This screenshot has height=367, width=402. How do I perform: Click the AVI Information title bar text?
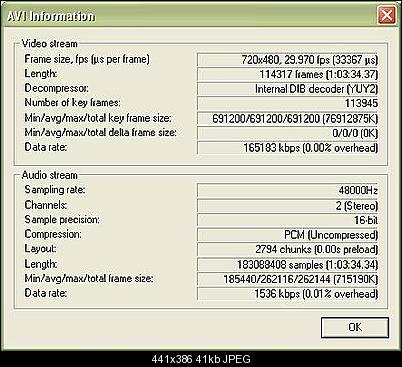point(51,16)
